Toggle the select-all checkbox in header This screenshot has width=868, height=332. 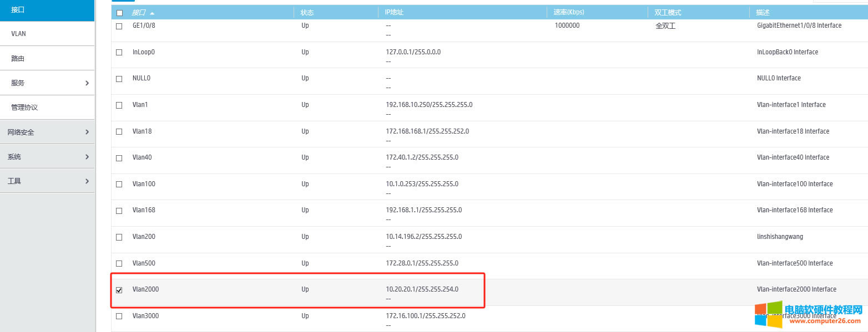point(119,13)
